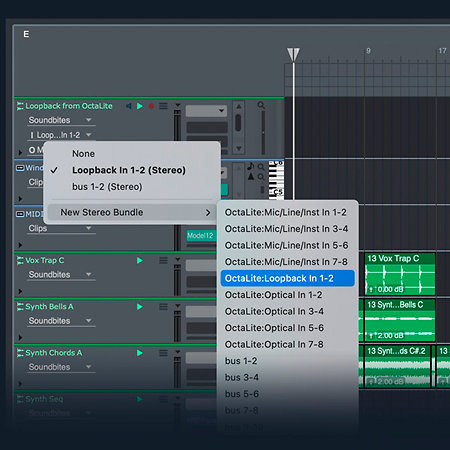This screenshot has height=450, width=450.
Task: Toggle play-enable on Synth Bells A track
Action: coord(140,307)
